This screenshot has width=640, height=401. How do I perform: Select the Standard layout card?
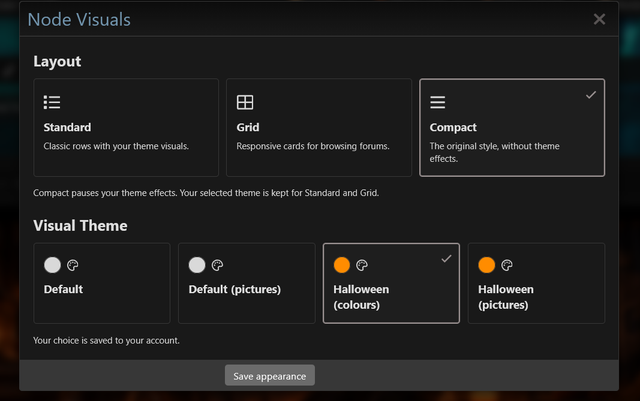tap(126, 127)
